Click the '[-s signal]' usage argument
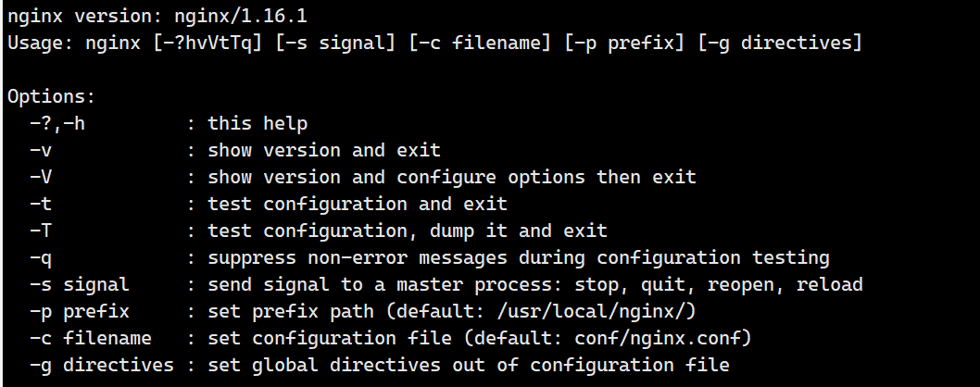 [x=335, y=44]
